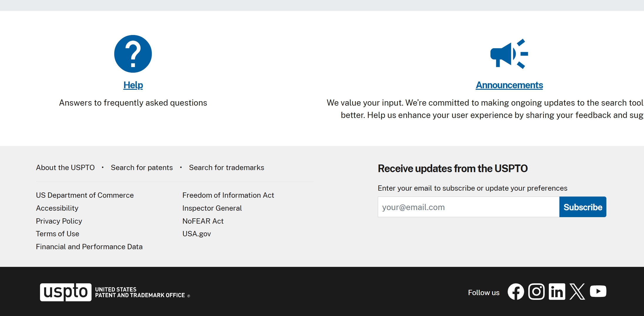The width and height of the screenshot is (644, 316).
Task: Open the USPTO Facebook page icon
Action: tap(516, 292)
